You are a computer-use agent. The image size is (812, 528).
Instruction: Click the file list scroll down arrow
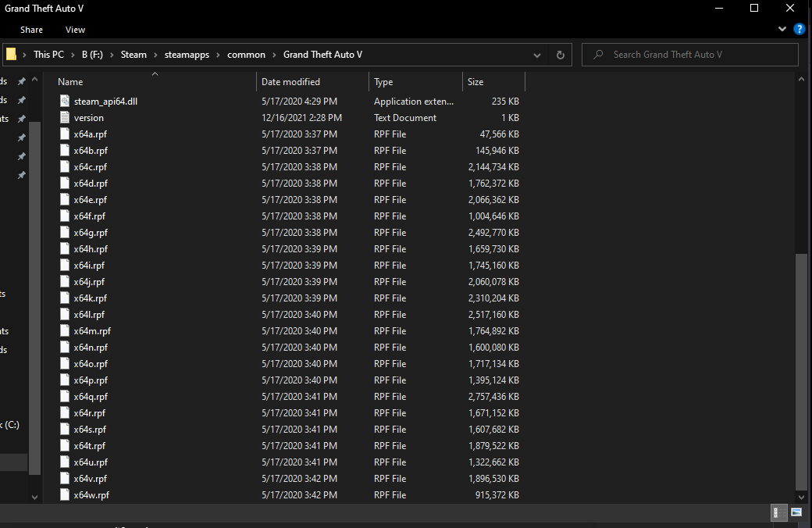click(x=801, y=497)
